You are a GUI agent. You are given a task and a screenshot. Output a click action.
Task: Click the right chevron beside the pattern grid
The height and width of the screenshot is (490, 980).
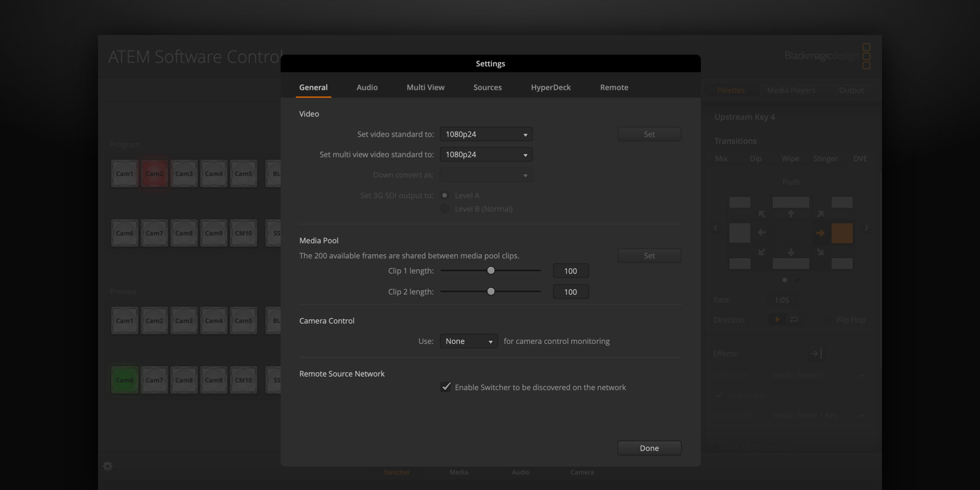click(867, 227)
